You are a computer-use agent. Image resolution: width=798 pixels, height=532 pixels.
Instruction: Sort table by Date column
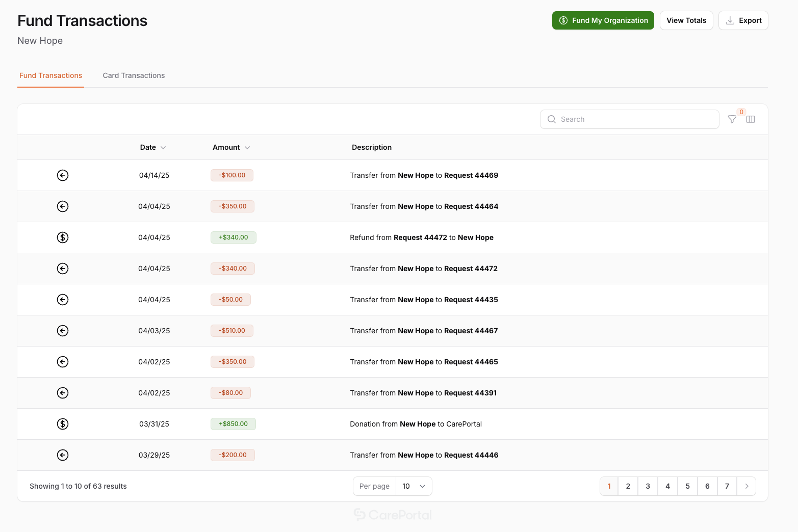152,147
